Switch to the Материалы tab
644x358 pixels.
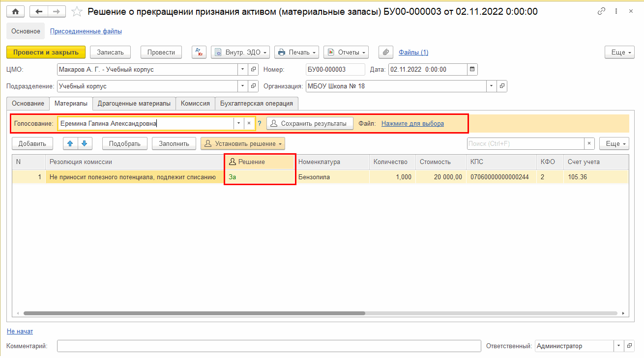tap(71, 104)
